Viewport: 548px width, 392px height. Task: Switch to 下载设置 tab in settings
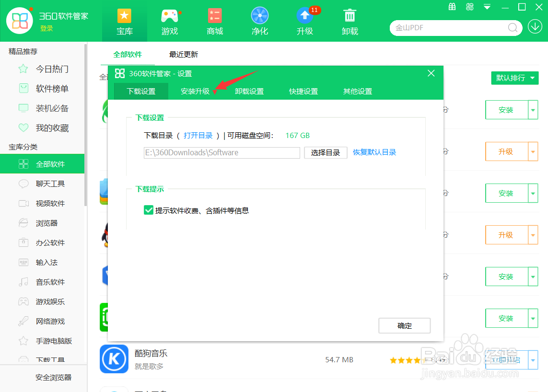click(x=141, y=91)
